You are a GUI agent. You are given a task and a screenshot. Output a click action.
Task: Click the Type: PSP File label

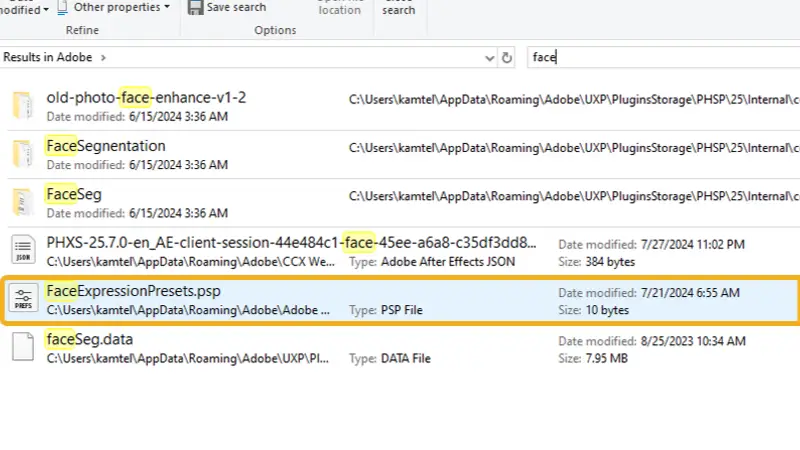pos(386,310)
